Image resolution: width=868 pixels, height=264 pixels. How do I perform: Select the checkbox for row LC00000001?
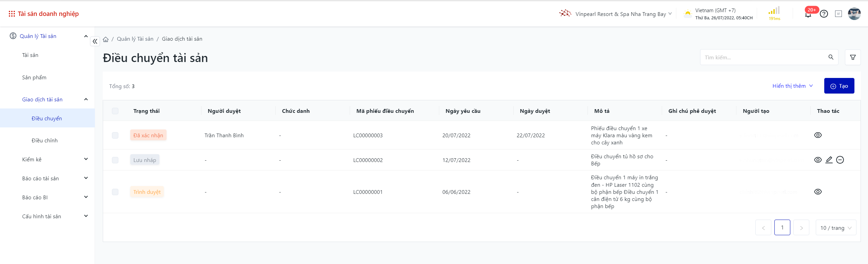coord(115,192)
